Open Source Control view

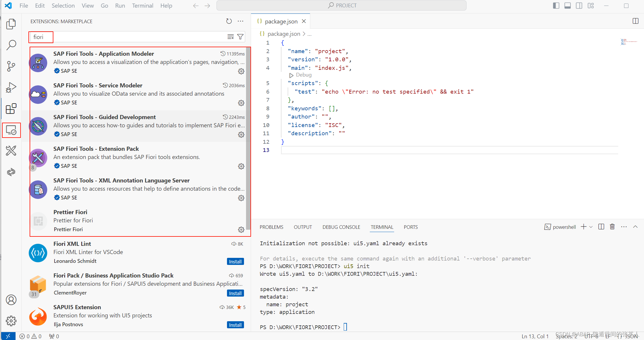tap(11, 66)
